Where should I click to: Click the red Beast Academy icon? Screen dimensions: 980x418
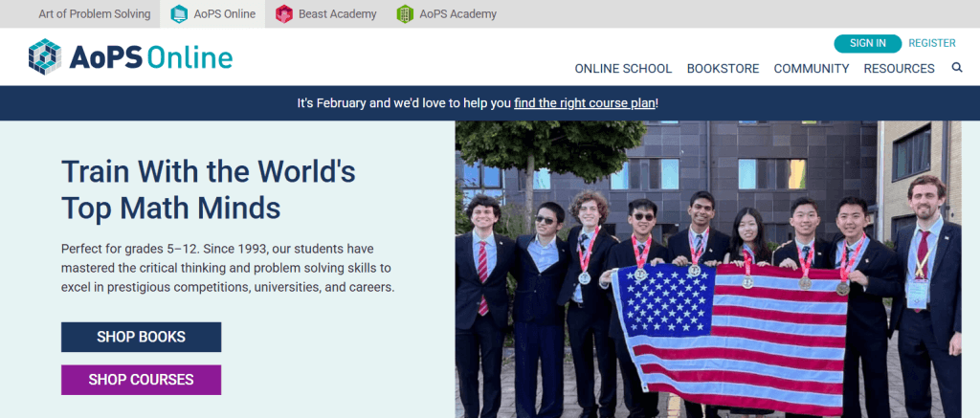[x=284, y=13]
